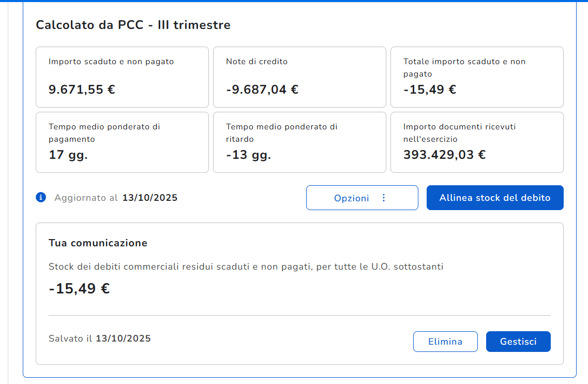Click the Totale importo scaduto e non pagato card

coord(476,77)
